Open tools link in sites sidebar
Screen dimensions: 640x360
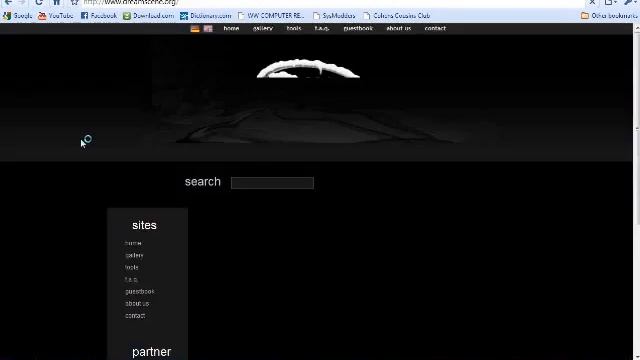[131, 267]
